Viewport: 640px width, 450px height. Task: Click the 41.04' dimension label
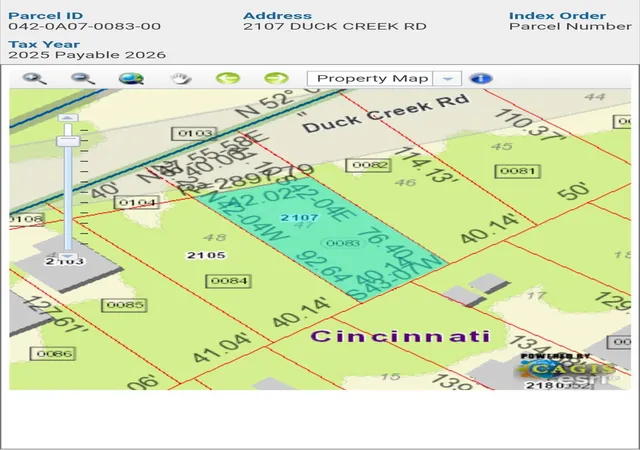[222, 348]
